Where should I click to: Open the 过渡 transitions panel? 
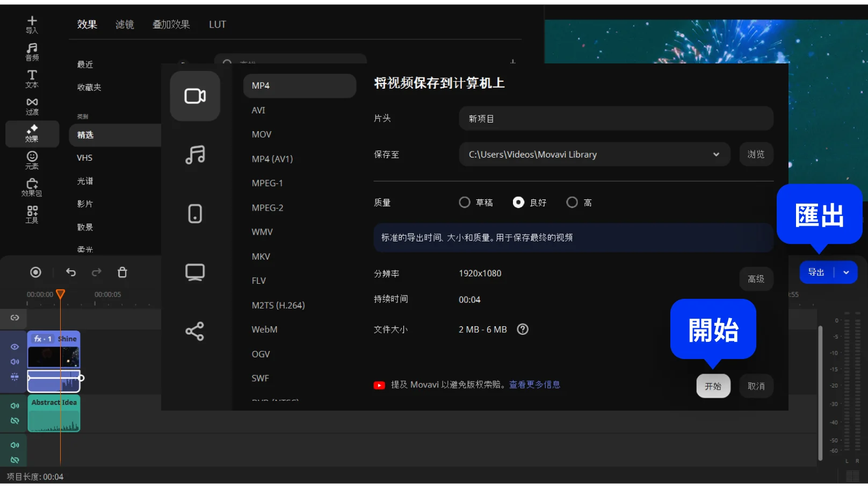coord(32,106)
